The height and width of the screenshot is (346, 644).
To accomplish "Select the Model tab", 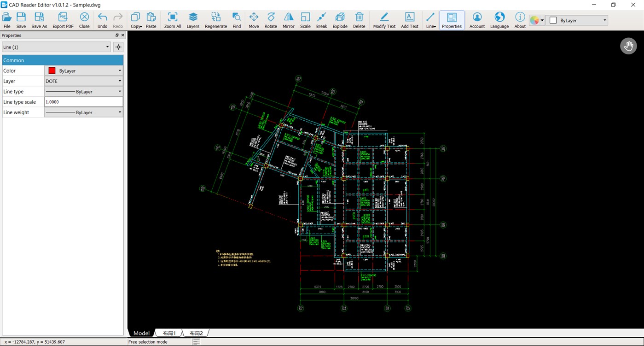I will point(141,333).
